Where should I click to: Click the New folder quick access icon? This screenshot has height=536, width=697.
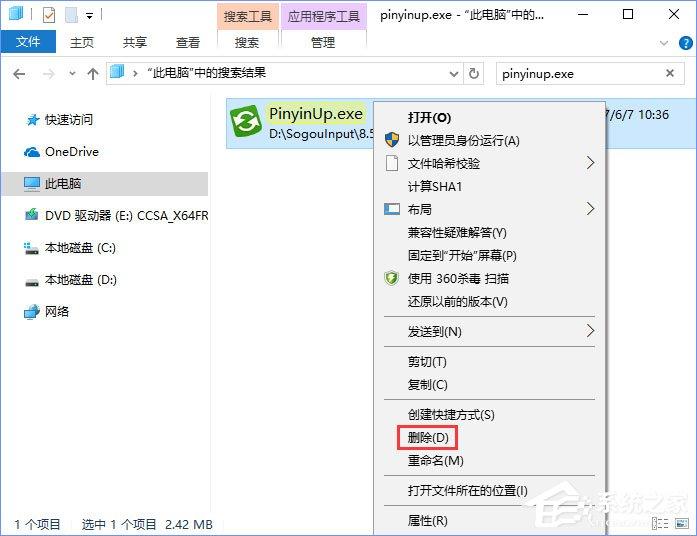coord(72,16)
